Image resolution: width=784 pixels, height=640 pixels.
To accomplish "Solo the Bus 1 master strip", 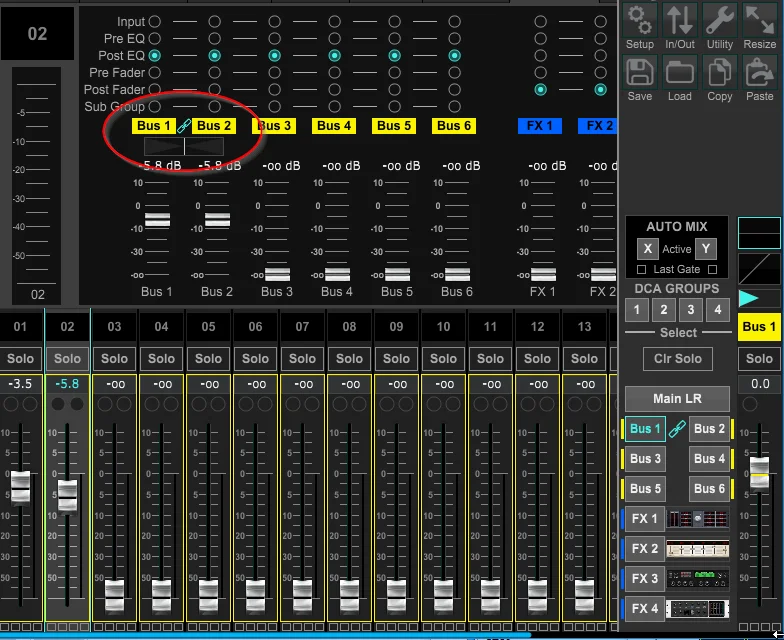I will pos(759,359).
